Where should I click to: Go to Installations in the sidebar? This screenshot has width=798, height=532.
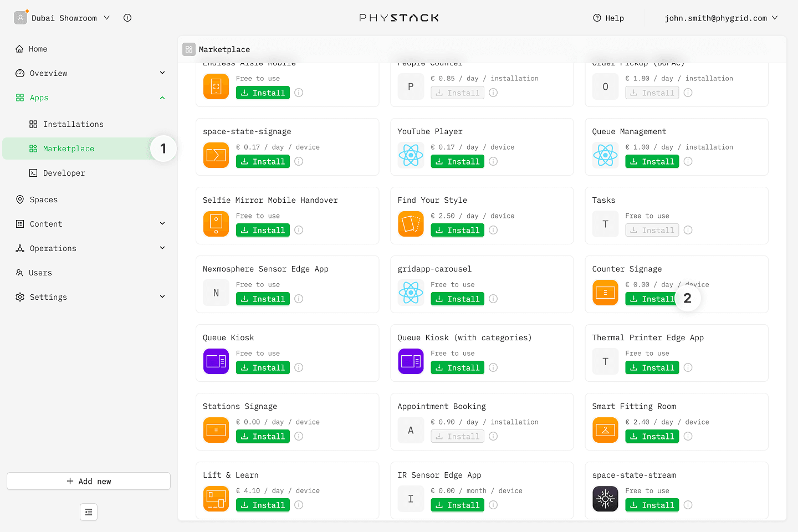click(73, 124)
